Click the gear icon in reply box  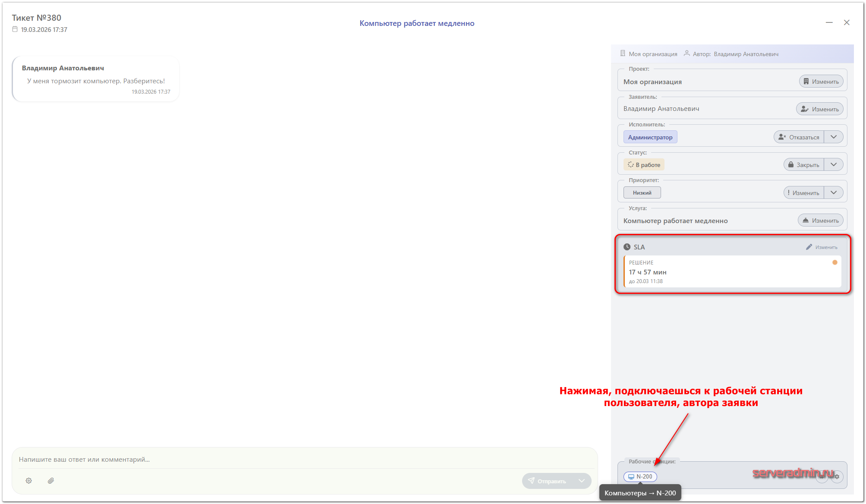(28, 481)
